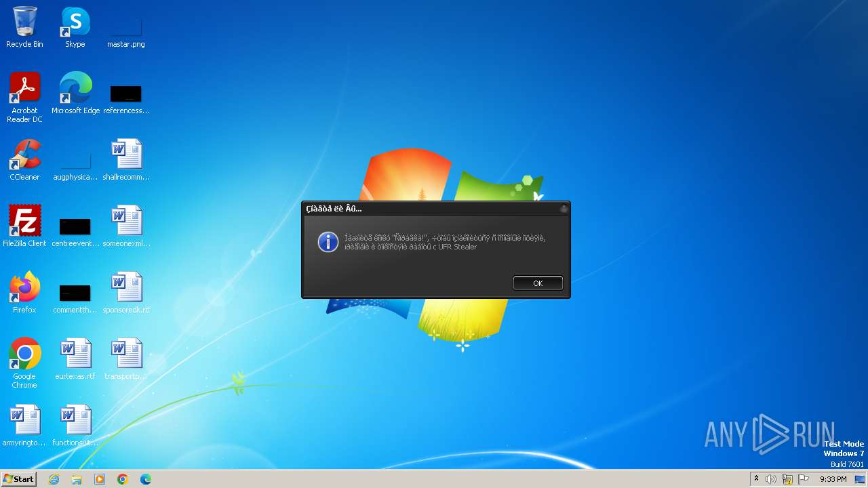Open Internet Explorer from taskbar
868x488 pixels.
click(54, 479)
